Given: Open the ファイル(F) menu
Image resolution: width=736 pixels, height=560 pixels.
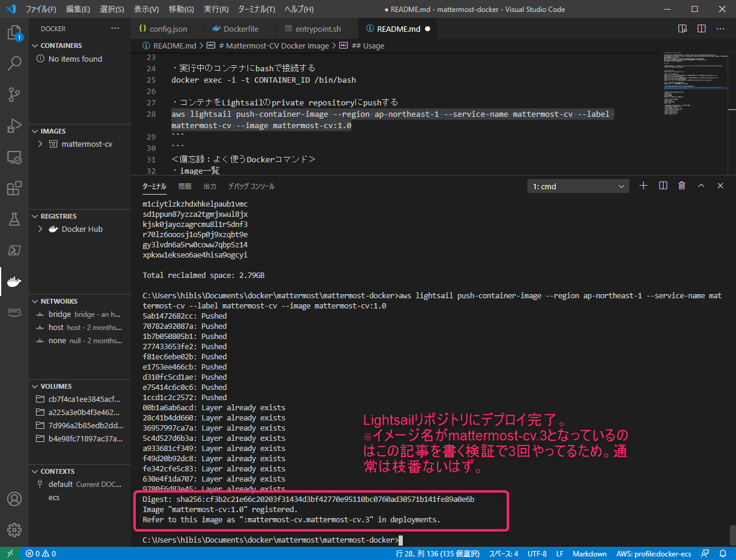Looking at the screenshot, I should click(41, 9).
